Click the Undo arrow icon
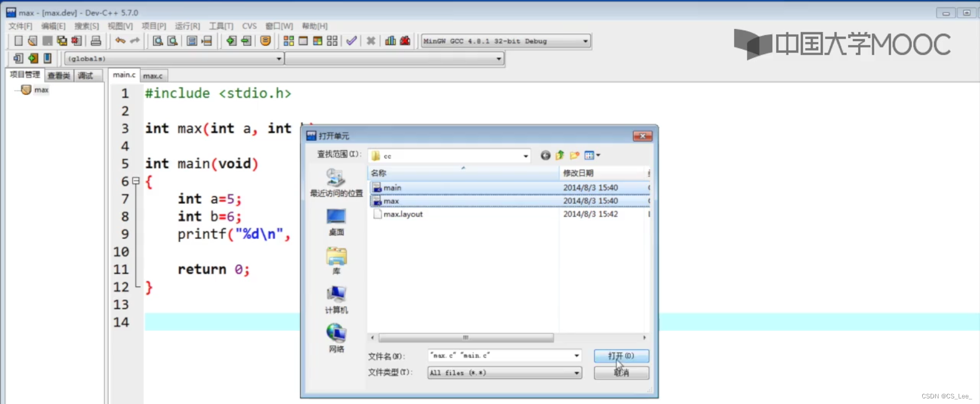The image size is (980, 404). pyautogui.click(x=120, y=41)
